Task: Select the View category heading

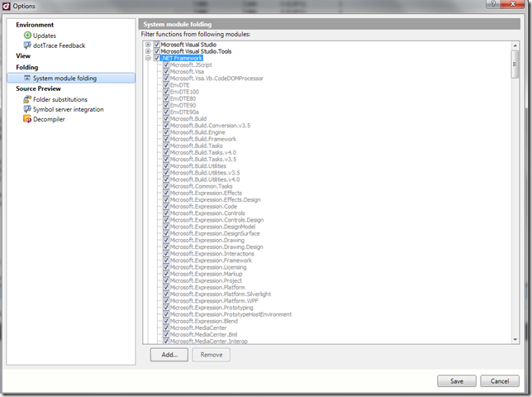Action: pyautogui.click(x=23, y=55)
